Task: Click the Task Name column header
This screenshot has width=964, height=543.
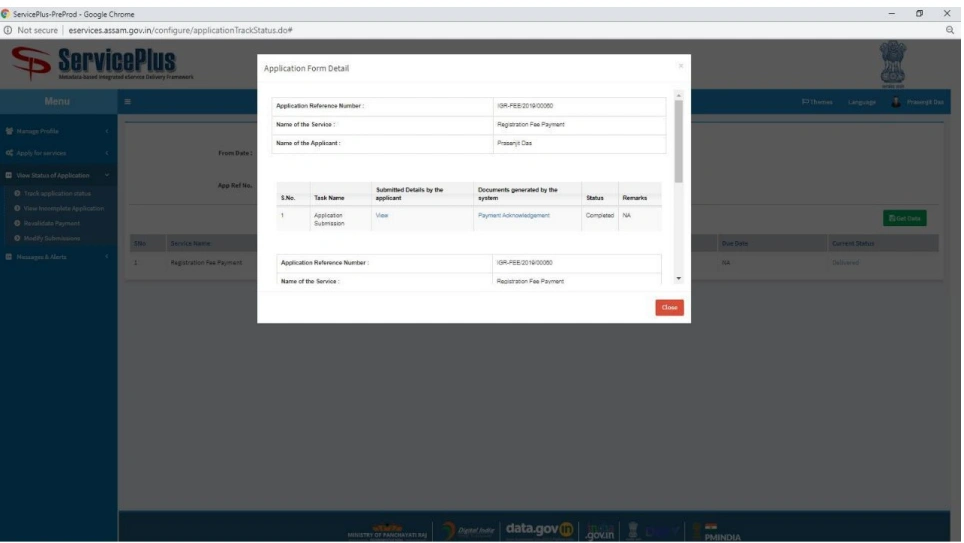Action: click(x=329, y=198)
